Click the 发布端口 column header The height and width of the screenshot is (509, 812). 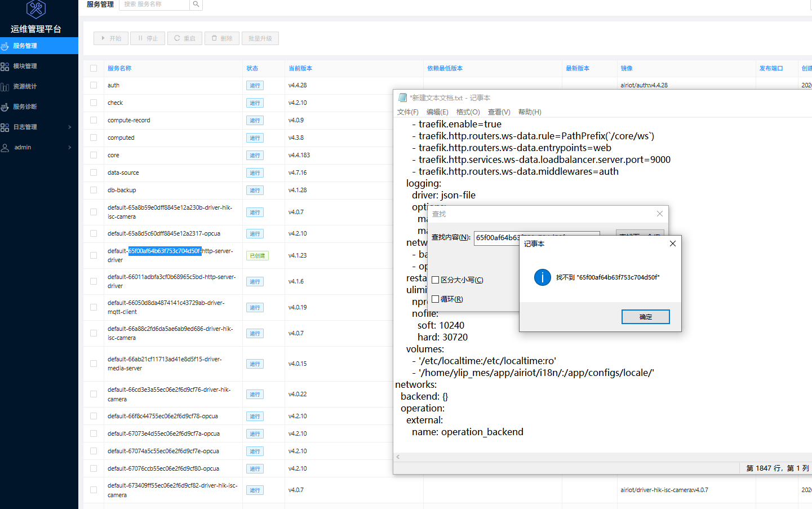click(771, 68)
